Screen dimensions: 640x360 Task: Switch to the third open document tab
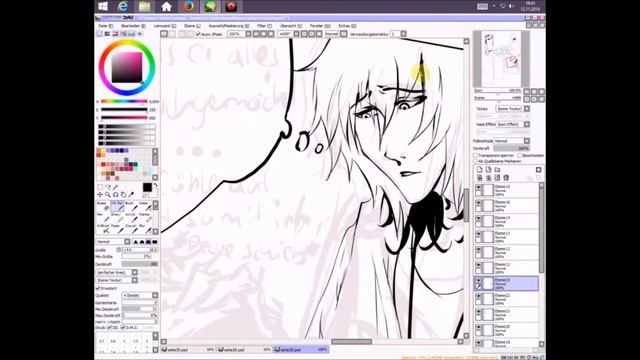pos(301,350)
